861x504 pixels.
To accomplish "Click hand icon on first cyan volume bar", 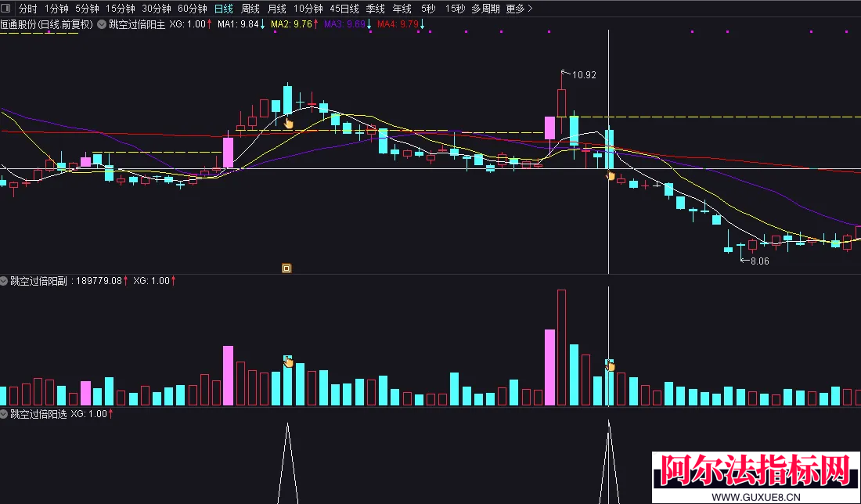I will tap(288, 362).
